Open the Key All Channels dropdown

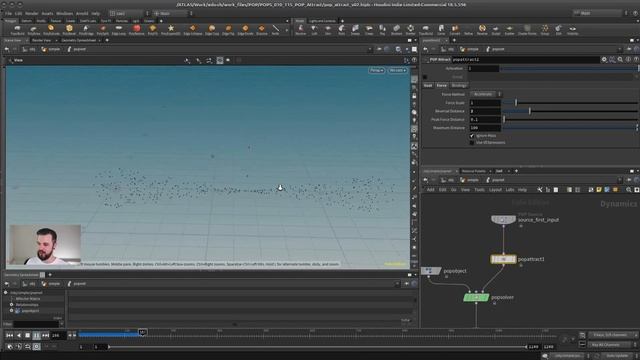612,345
